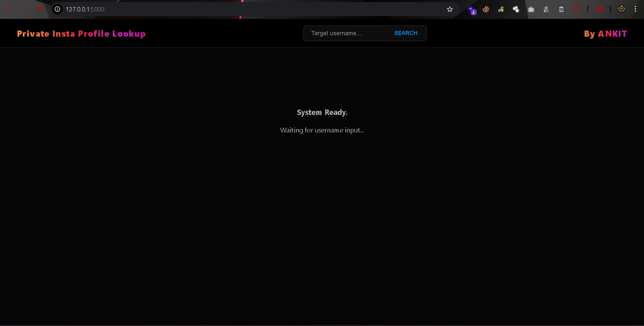Viewport: 644px width, 326px height.
Task: Open the chain link extension with green arrow
Action: point(501,9)
